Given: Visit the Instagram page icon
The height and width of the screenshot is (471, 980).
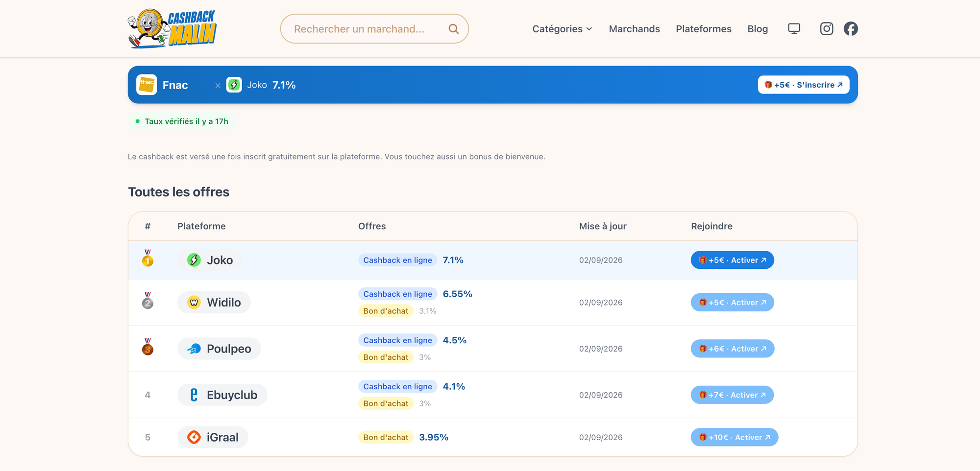Looking at the screenshot, I should tap(827, 29).
